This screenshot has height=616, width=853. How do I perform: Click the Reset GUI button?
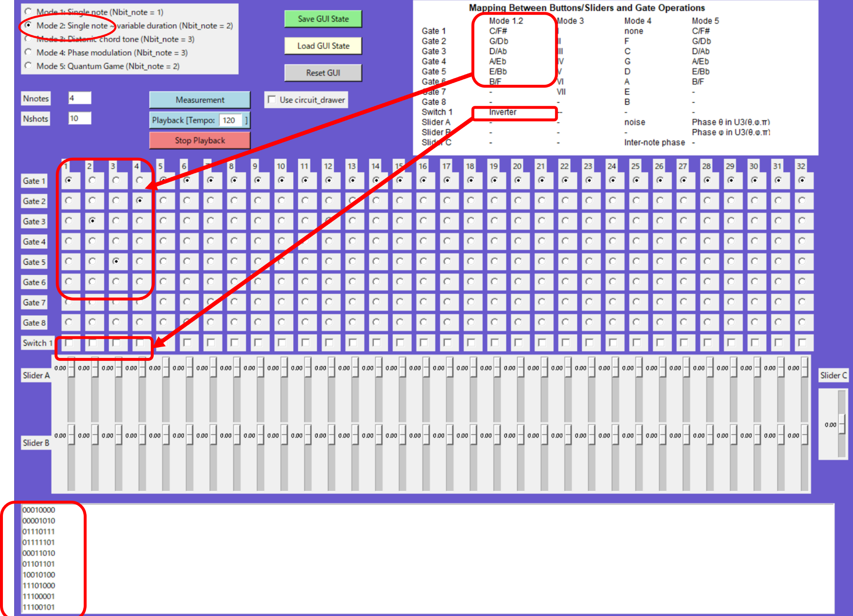pyautogui.click(x=323, y=73)
